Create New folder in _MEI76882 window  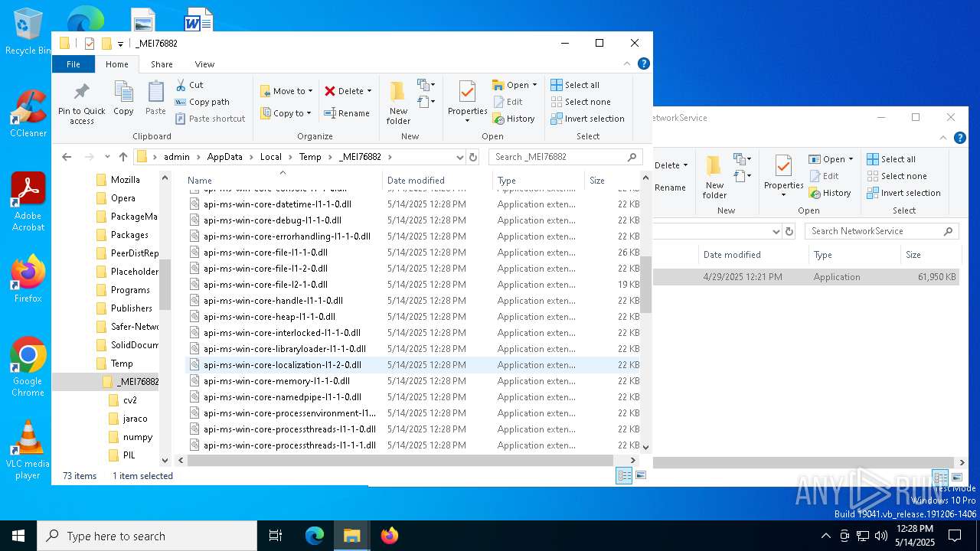click(398, 103)
